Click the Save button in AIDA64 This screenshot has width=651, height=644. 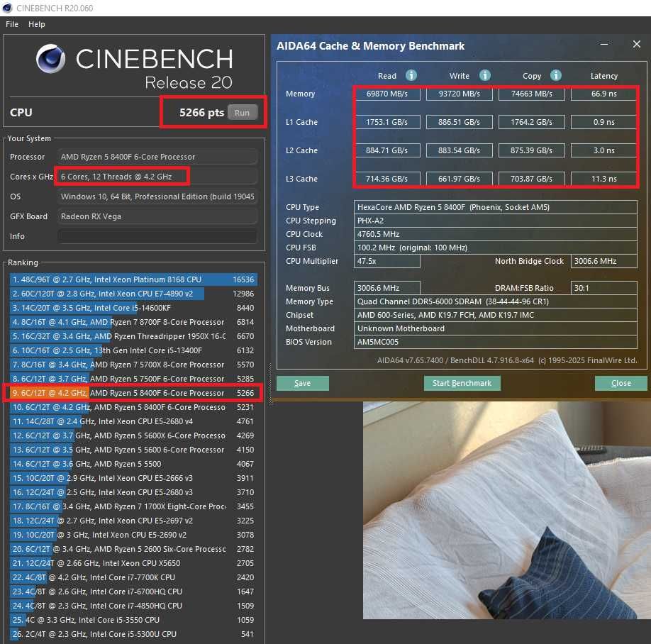click(x=302, y=383)
